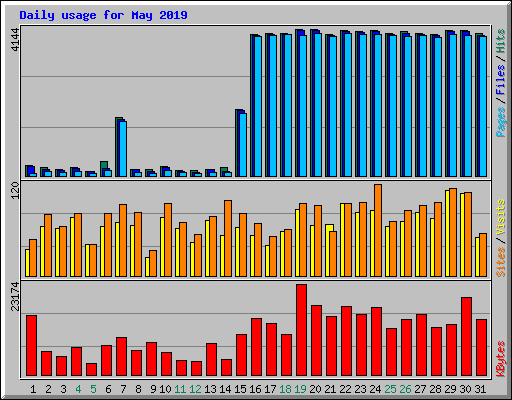512x400 pixels.
Task: Select the cyan Pages bar for day 16
Action: [258, 106]
